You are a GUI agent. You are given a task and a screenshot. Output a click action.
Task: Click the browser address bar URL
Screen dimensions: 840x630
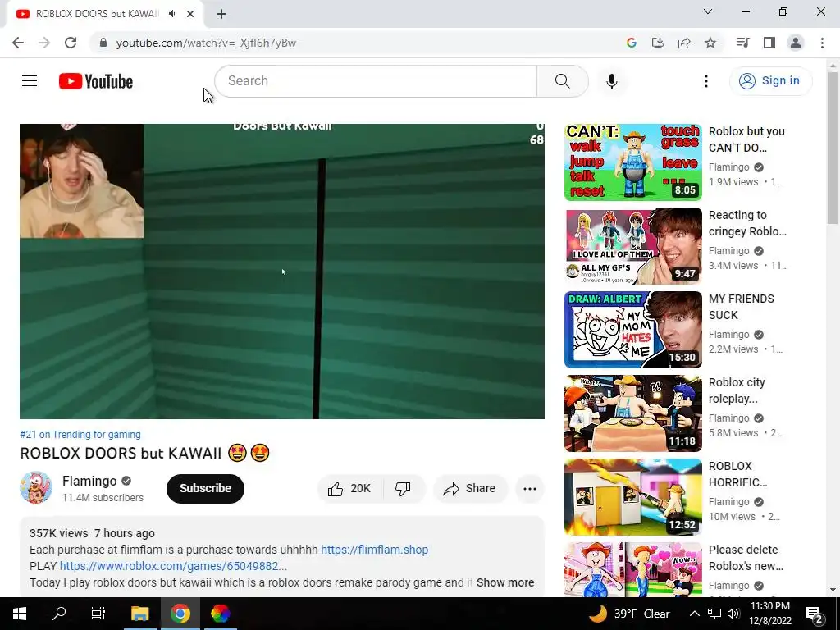click(206, 43)
